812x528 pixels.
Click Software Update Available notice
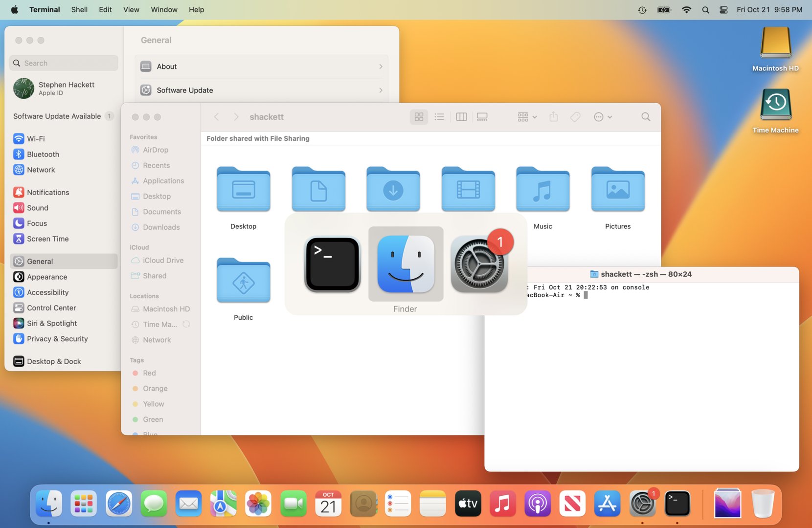[64, 116]
